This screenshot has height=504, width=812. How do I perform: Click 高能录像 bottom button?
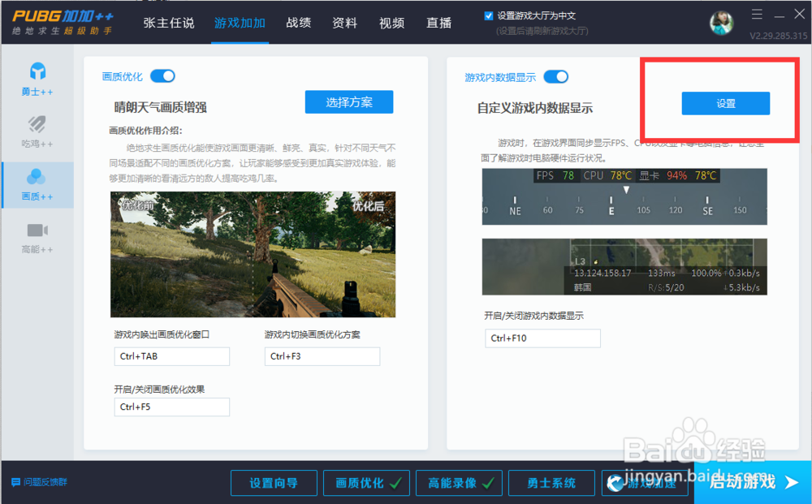tap(459, 483)
